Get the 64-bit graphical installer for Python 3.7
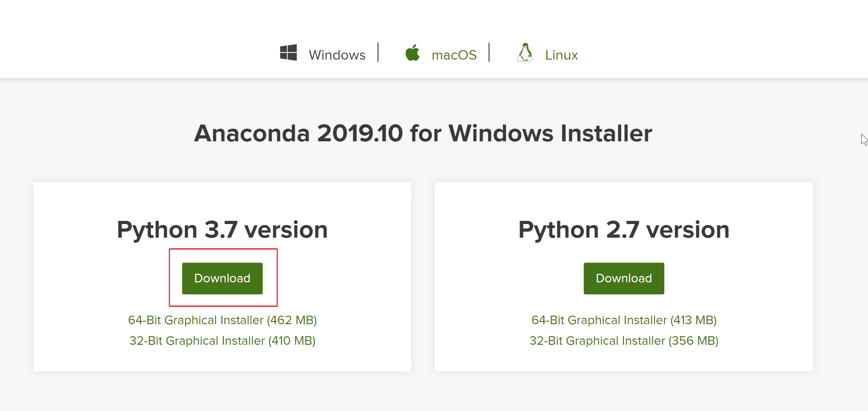This screenshot has width=868, height=411. [x=223, y=320]
